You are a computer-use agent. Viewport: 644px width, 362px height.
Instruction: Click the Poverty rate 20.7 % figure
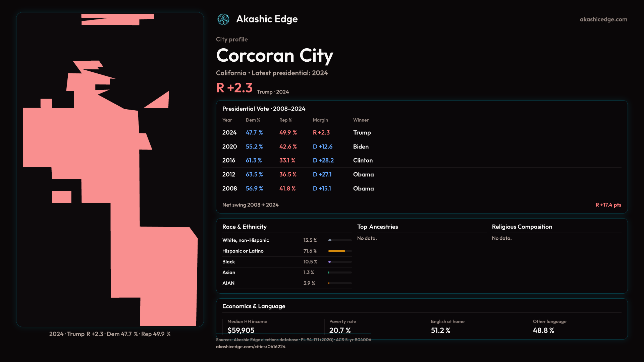[340, 330]
